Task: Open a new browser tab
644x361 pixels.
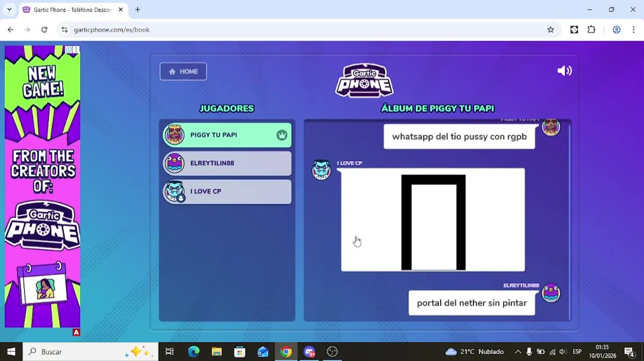Action: [x=137, y=10]
